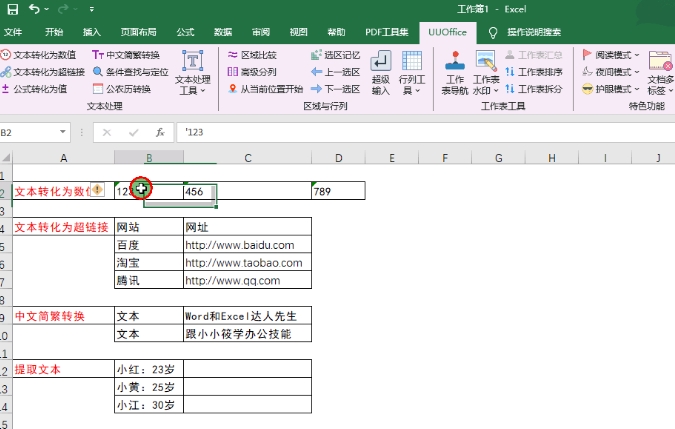Toggle 护眼模式 eye protection mode
Image resolution: width=675 pixels, height=429 pixels.
click(610, 89)
